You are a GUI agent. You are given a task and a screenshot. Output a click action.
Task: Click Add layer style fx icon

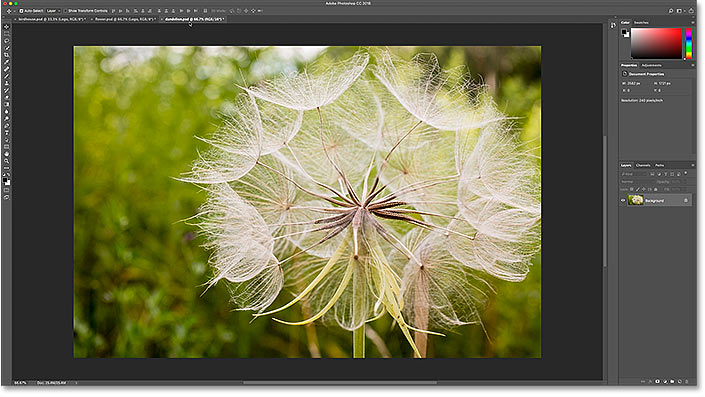pyautogui.click(x=650, y=381)
